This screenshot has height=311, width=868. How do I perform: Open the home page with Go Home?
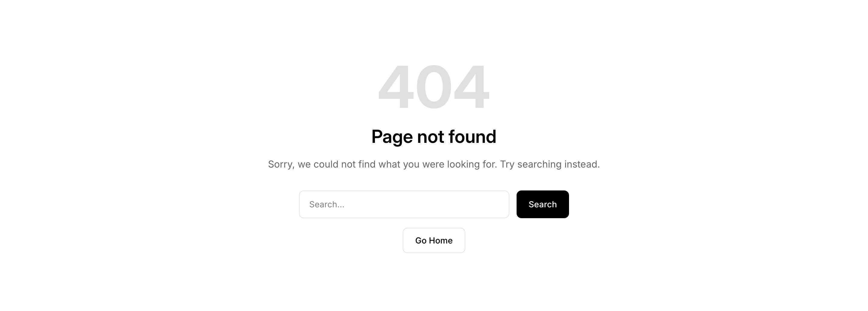click(434, 240)
